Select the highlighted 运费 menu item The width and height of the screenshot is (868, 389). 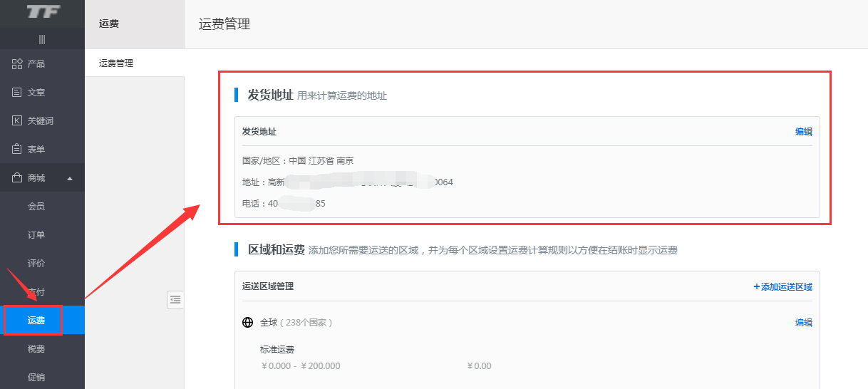36,321
